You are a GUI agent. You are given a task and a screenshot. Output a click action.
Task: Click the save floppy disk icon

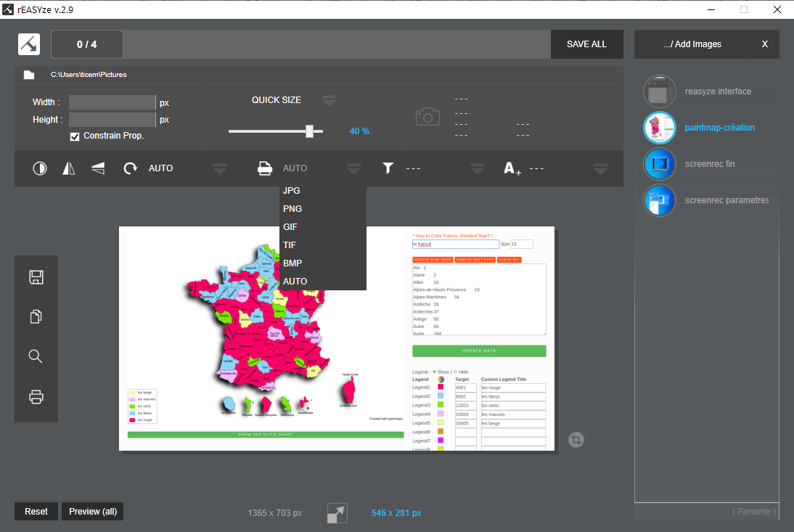point(36,277)
